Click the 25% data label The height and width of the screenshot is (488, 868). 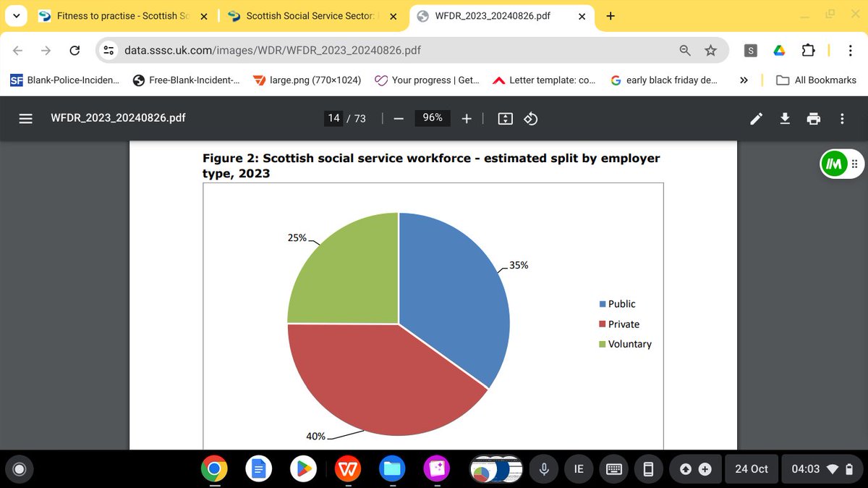pyautogui.click(x=298, y=237)
